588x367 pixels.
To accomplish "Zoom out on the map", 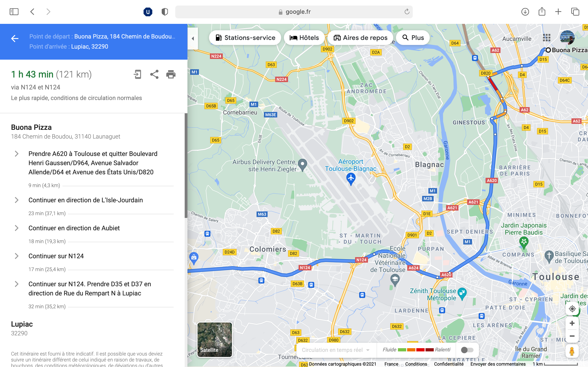I will click(572, 336).
